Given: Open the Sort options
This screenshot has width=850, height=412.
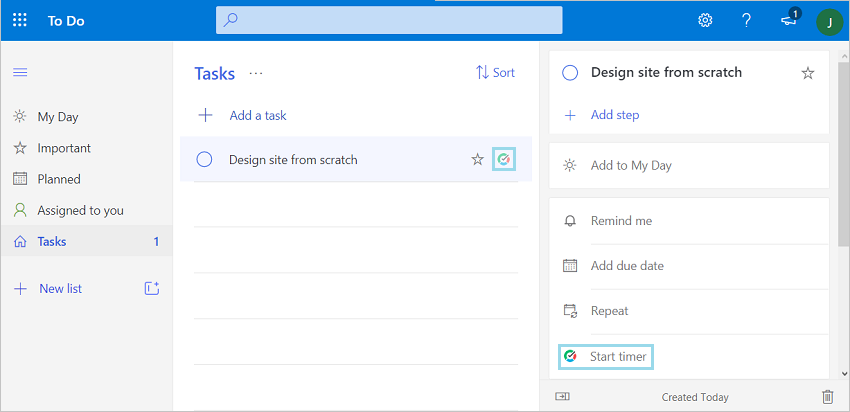Looking at the screenshot, I should pyautogui.click(x=495, y=72).
